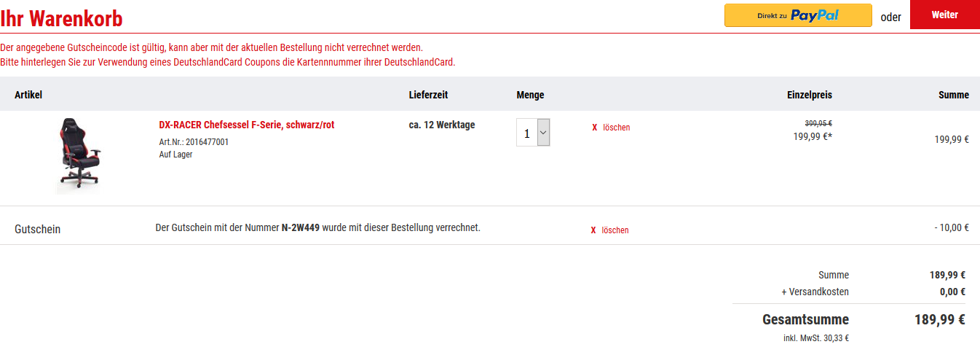Image resolution: width=980 pixels, height=355 pixels.
Task: Click the discounted unit price 199,99 €*
Action: point(812,136)
